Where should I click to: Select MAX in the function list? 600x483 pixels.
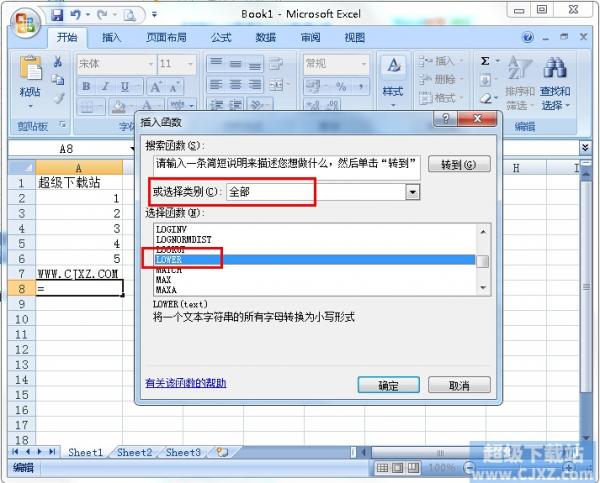coord(165,279)
